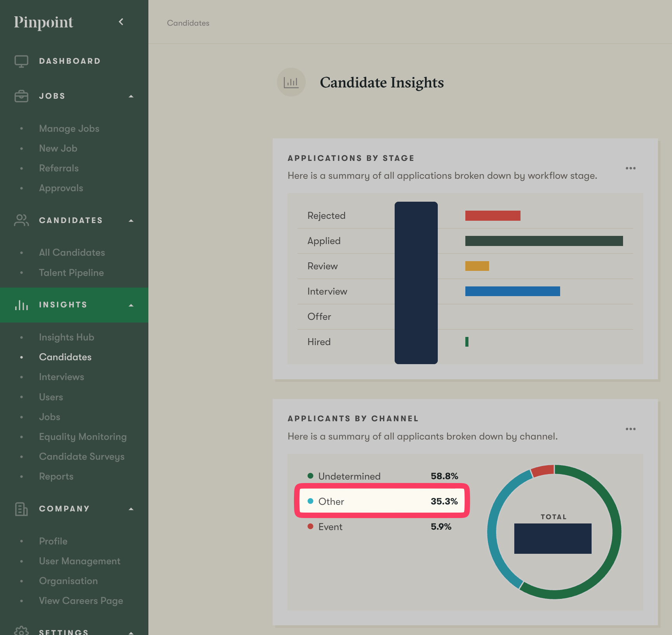Click the Jobs briefcase icon
The width and height of the screenshot is (672, 635).
click(x=21, y=96)
